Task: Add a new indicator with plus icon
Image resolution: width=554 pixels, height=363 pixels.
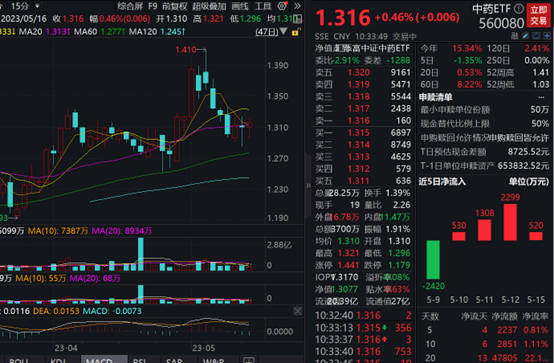Action: pos(249,360)
